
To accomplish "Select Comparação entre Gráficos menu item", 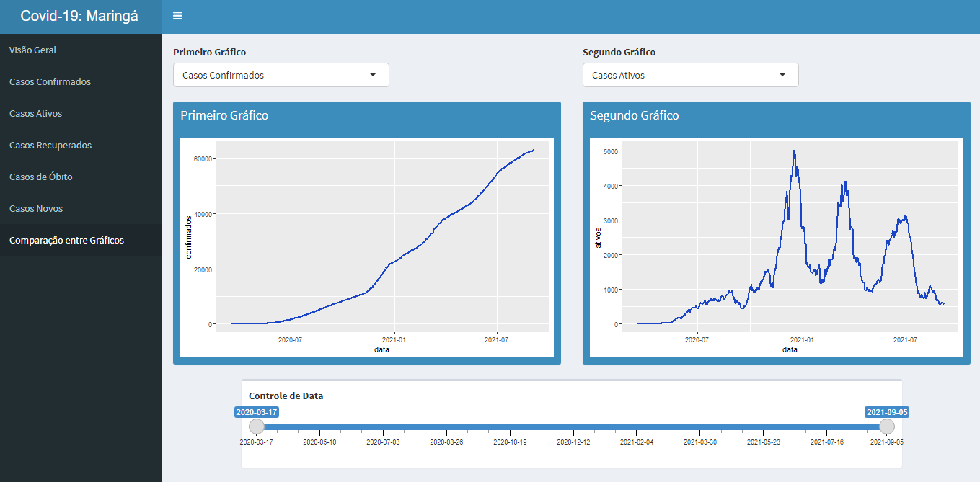I will click(66, 241).
